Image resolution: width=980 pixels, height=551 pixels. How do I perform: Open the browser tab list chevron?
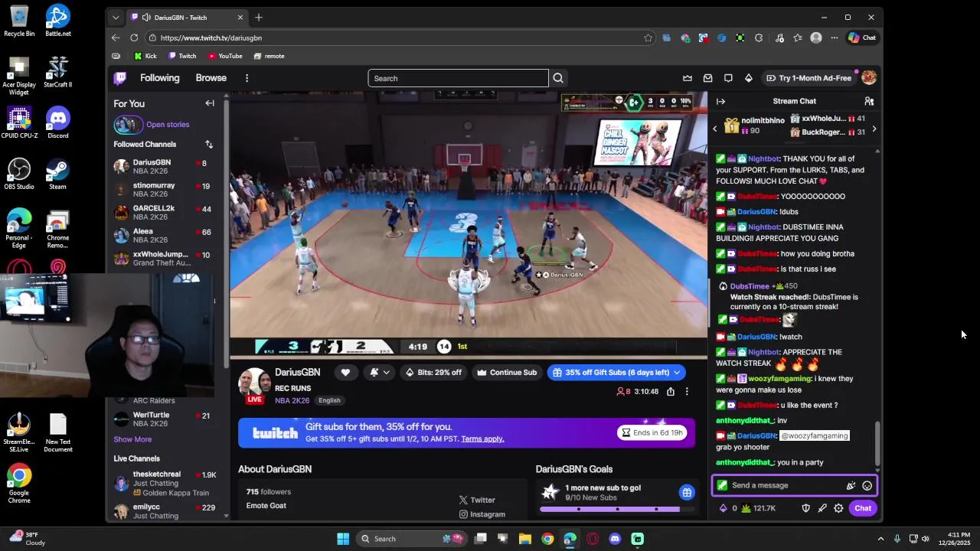(116, 17)
